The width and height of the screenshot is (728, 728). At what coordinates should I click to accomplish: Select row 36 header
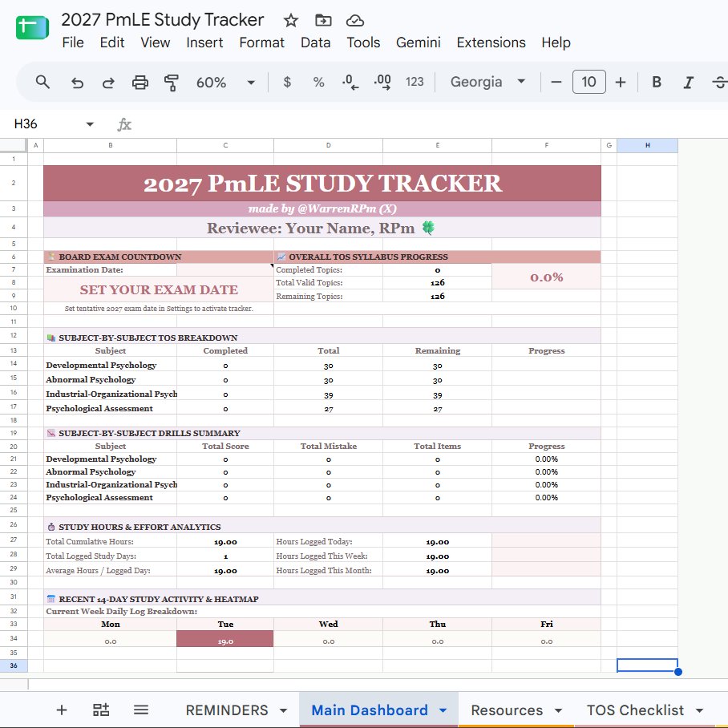(14, 665)
